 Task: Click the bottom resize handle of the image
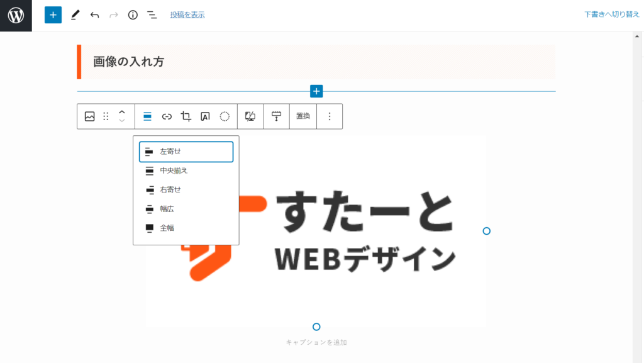click(x=316, y=327)
